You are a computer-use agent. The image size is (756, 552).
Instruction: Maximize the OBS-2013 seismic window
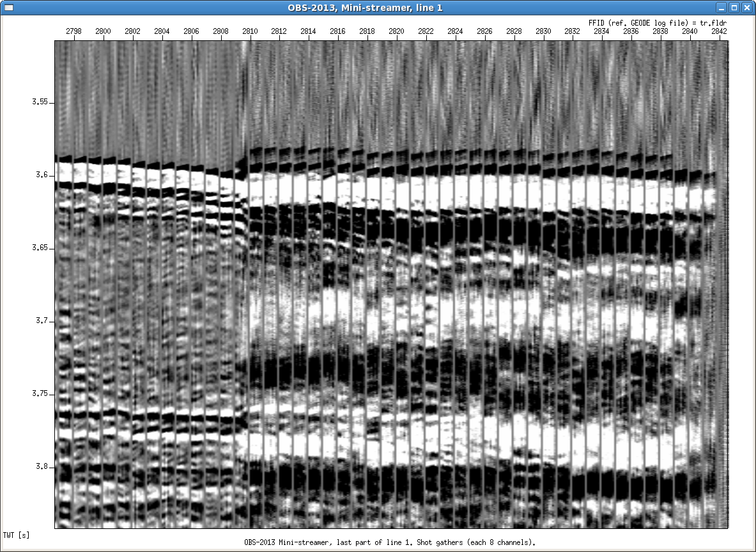pyautogui.click(x=734, y=7)
